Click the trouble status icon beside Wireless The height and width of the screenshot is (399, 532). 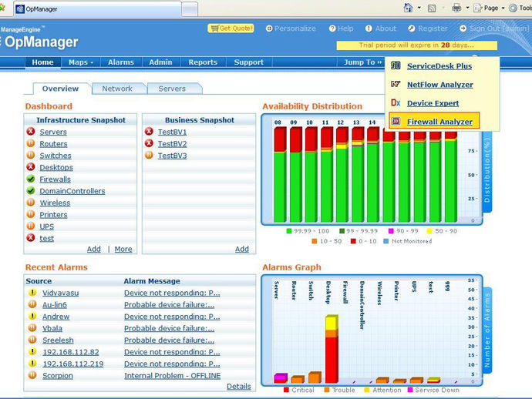[31, 203]
